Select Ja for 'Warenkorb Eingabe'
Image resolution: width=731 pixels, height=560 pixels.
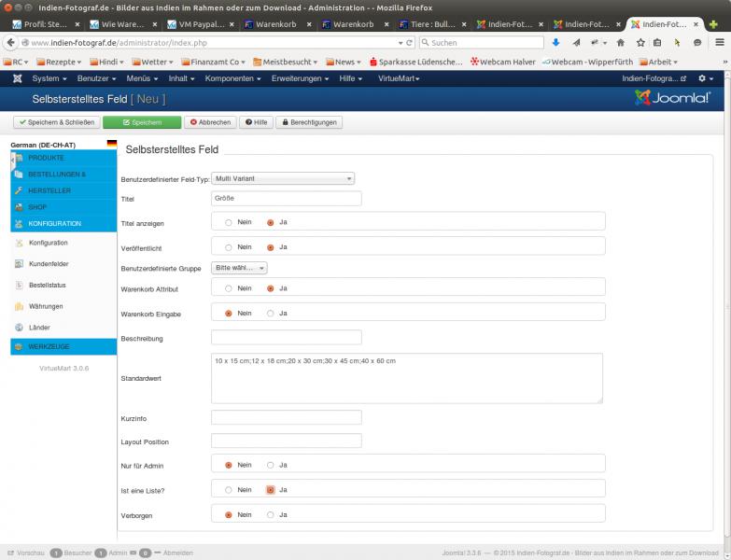coord(271,314)
